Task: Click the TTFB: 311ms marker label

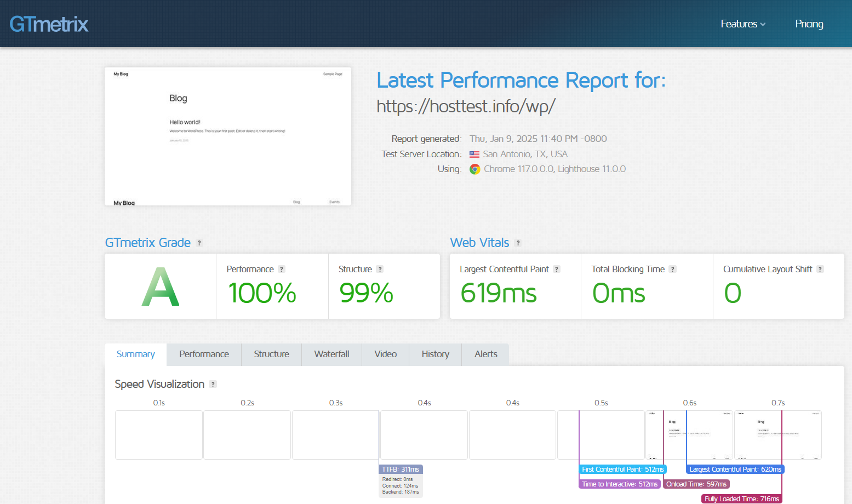Action: coord(401,469)
